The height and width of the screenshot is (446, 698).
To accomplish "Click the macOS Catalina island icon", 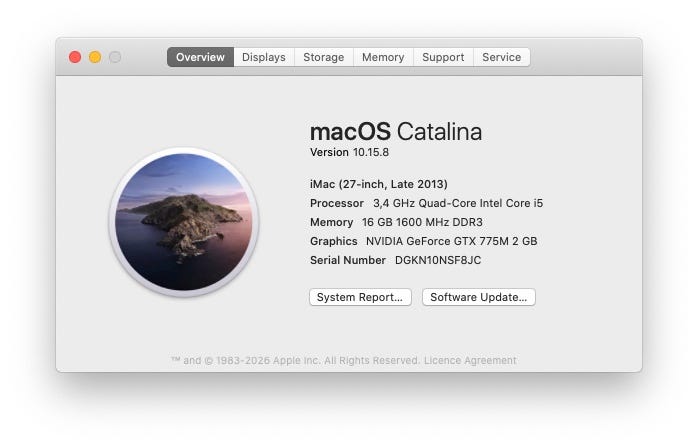I will click(x=184, y=222).
